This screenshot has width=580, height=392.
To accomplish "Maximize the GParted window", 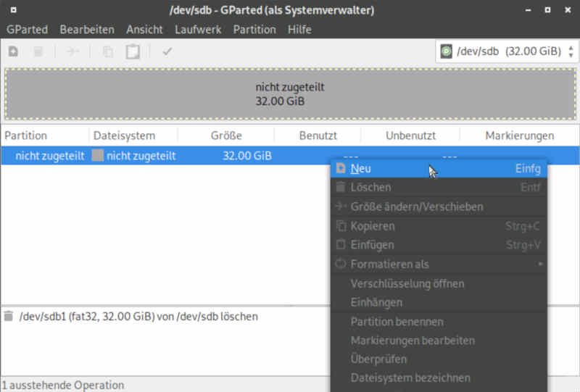I will (547, 10).
